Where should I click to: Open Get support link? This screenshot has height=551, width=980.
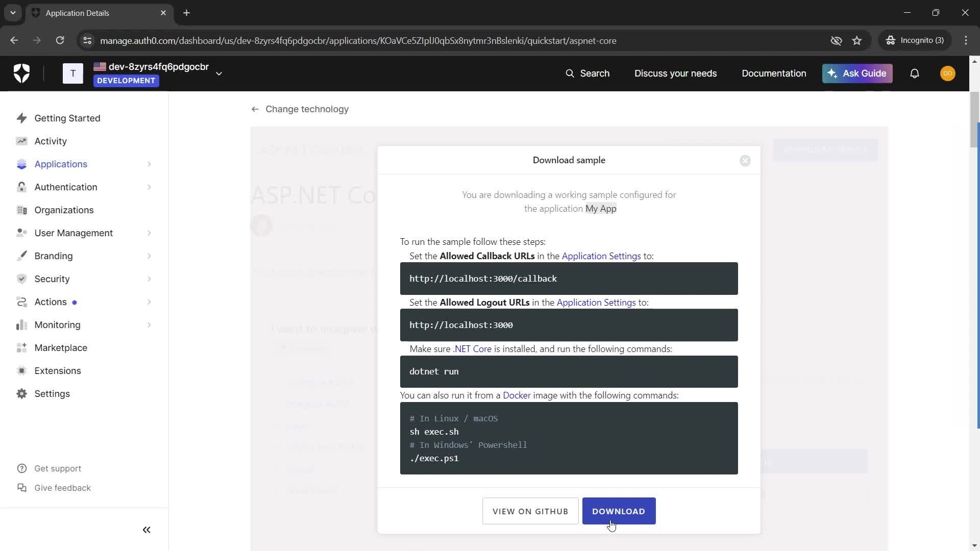[x=49, y=469]
